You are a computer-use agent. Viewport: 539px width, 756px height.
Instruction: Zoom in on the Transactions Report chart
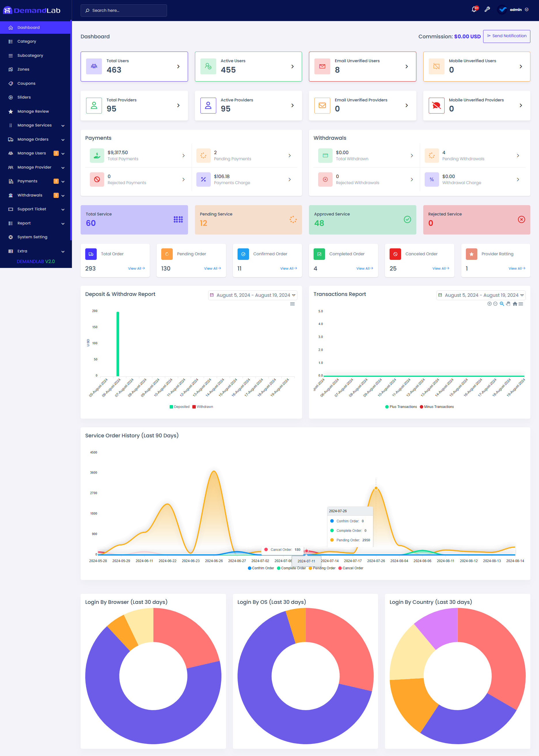(x=502, y=303)
